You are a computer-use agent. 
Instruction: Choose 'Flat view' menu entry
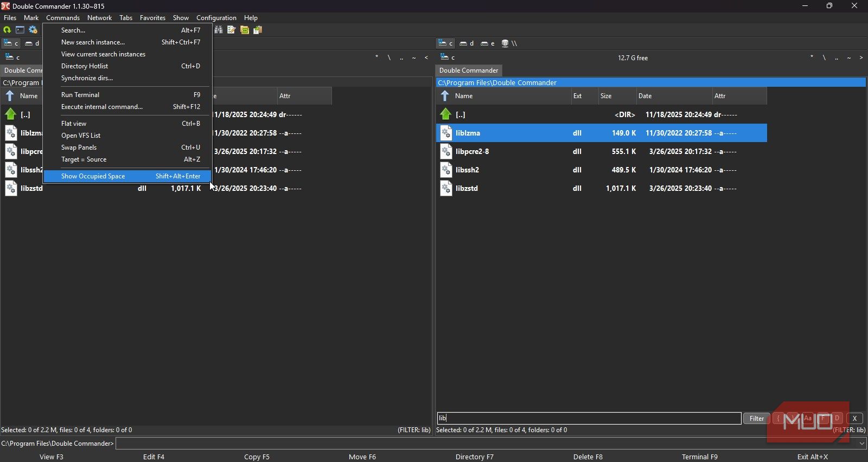coord(127,124)
